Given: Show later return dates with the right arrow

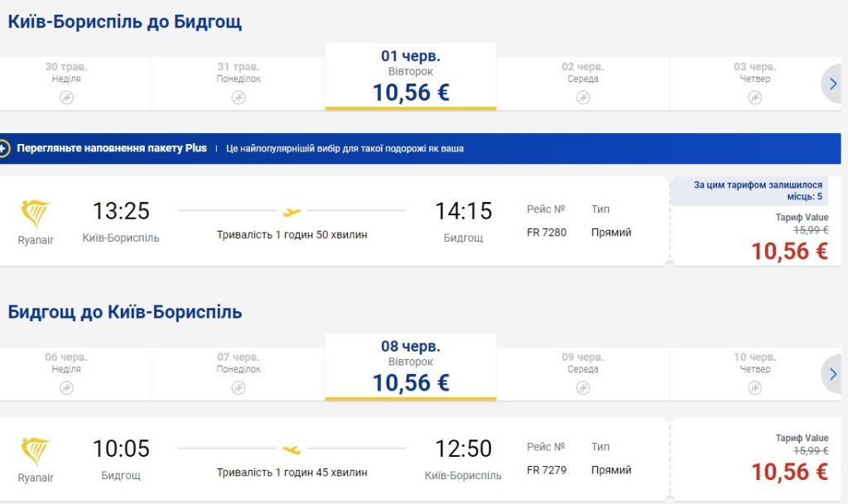Looking at the screenshot, I should 833,373.
